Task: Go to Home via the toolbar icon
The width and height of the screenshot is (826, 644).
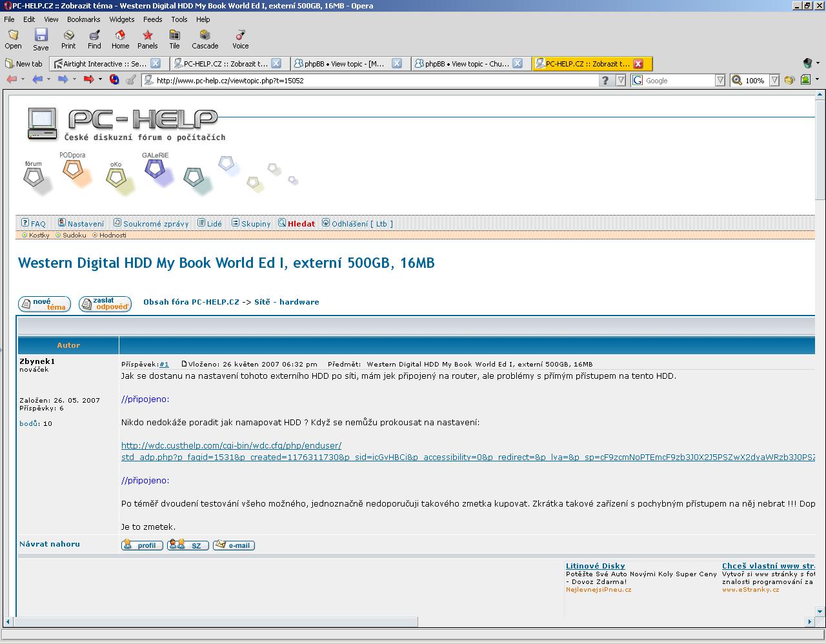Action: tap(120, 39)
